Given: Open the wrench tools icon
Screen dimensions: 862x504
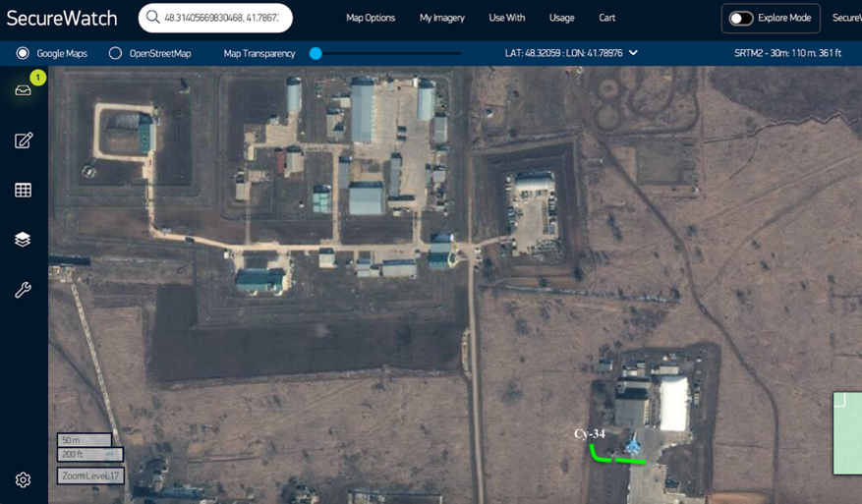Looking at the screenshot, I should [x=24, y=290].
